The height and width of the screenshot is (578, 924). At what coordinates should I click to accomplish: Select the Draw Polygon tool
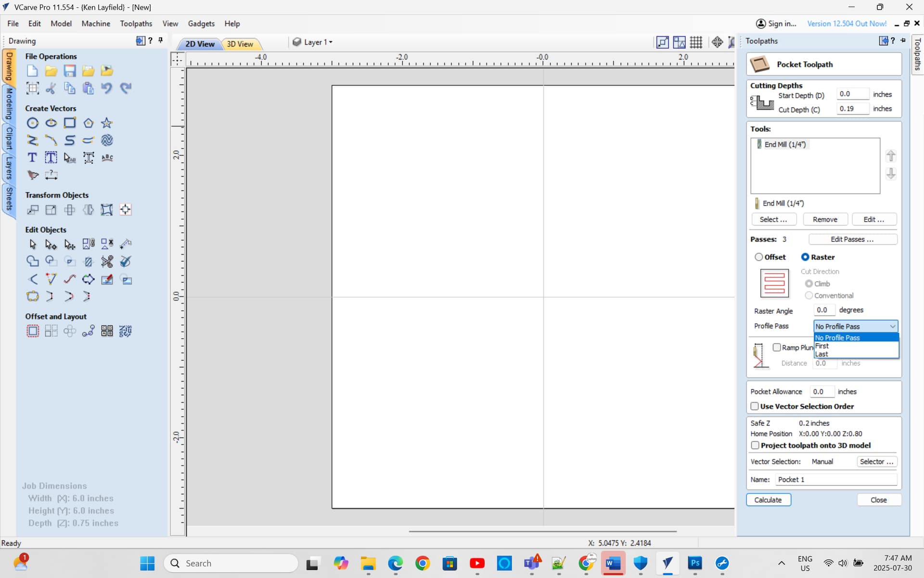click(x=89, y=123)
